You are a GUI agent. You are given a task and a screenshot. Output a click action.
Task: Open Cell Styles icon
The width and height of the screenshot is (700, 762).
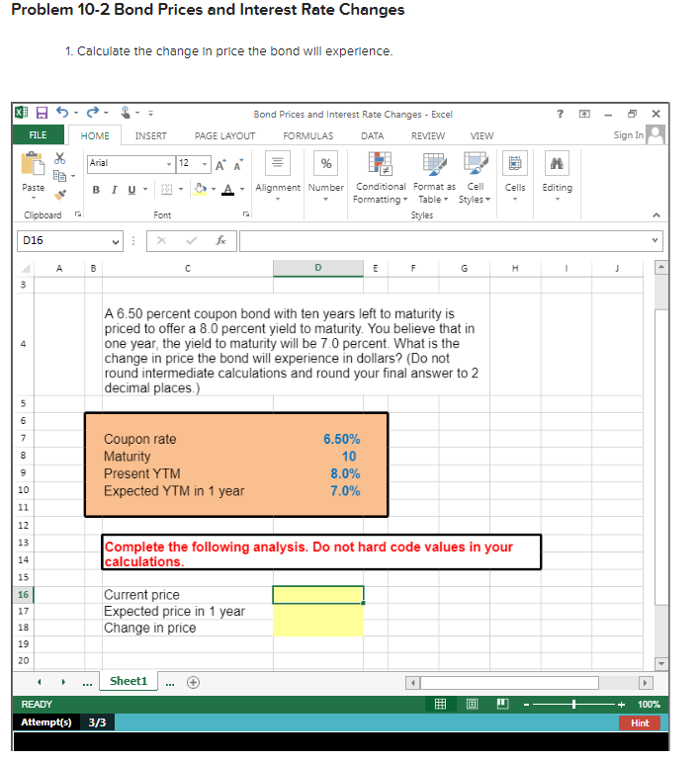click(x=475, y=163)
